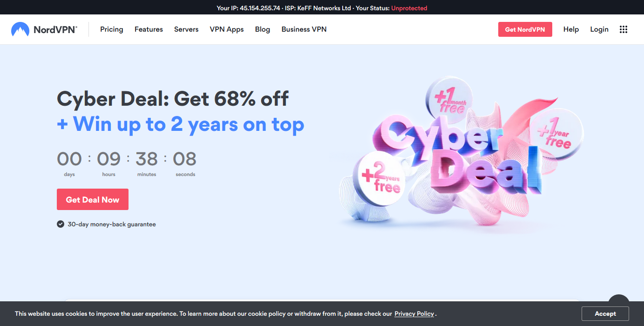This screenshot has height=326, width=644.
Task: Accept the cookie notice
Action: click(605, 314)
